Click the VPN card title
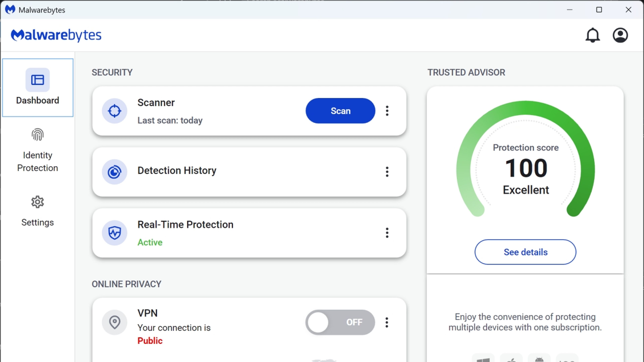 click(x=148, y=313)
